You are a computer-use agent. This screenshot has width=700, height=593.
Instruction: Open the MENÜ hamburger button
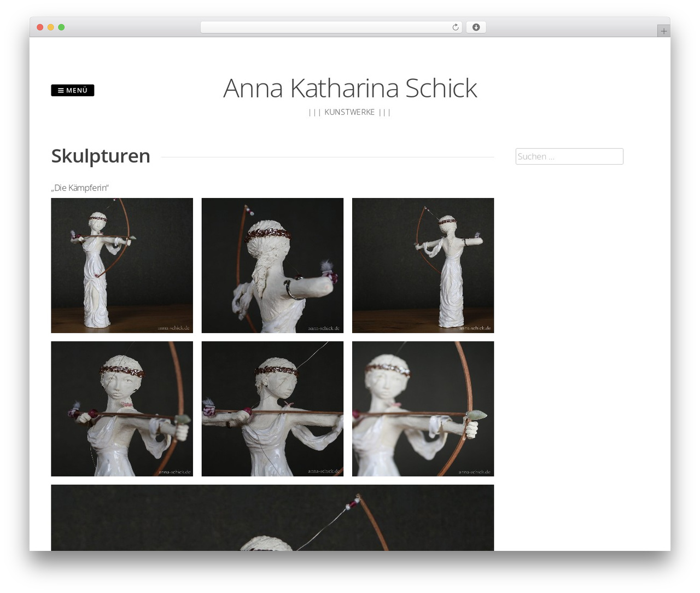tap(73, 90)
